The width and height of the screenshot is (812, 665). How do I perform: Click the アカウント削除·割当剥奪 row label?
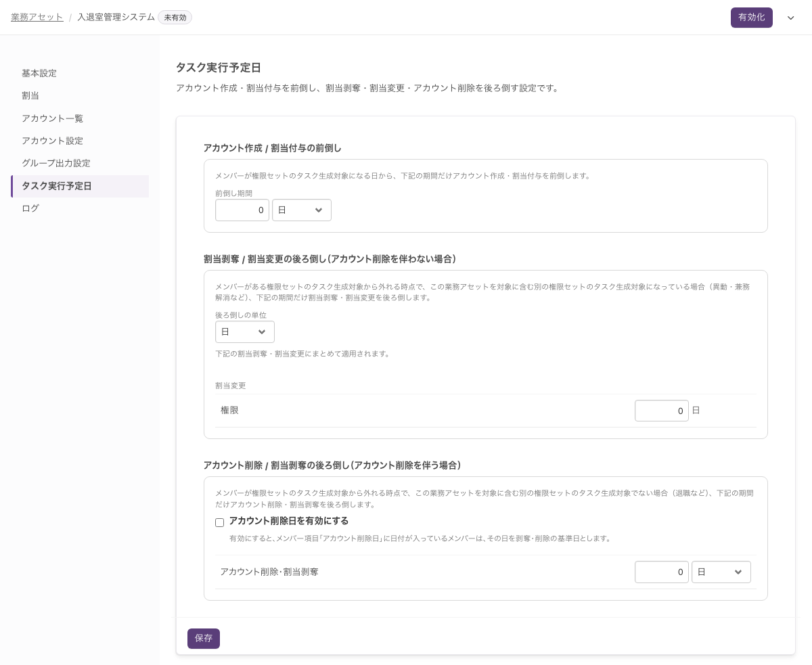pyautogui.click(x=269, y=572)
